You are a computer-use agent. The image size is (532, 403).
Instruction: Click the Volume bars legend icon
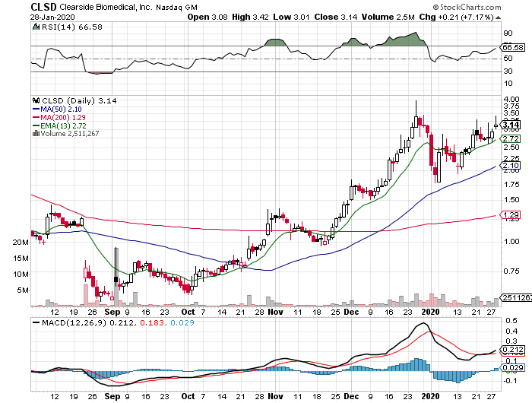tap(34, 133)
